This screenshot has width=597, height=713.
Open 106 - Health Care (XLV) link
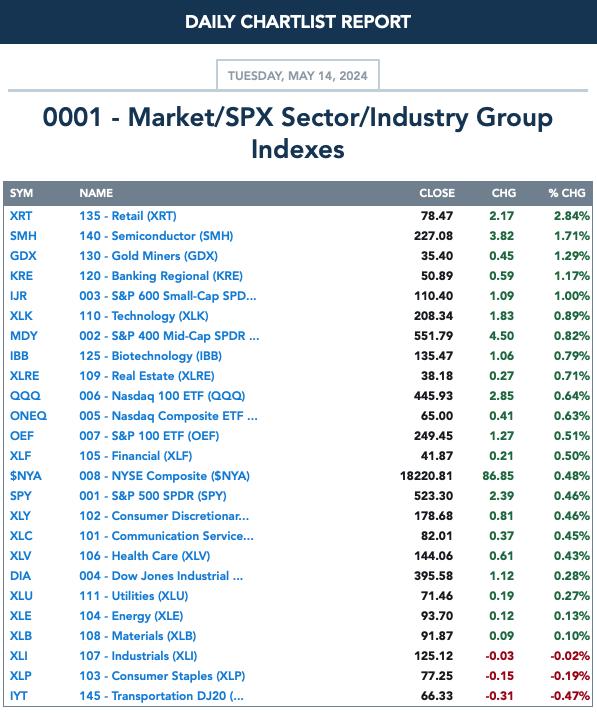pyautogui.click(x=145, y=556)
